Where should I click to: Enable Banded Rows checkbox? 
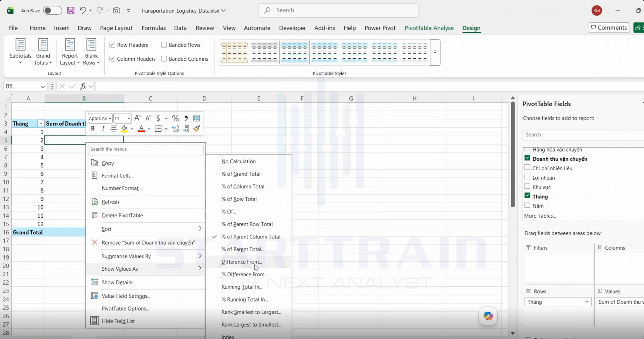click(164, 45)
